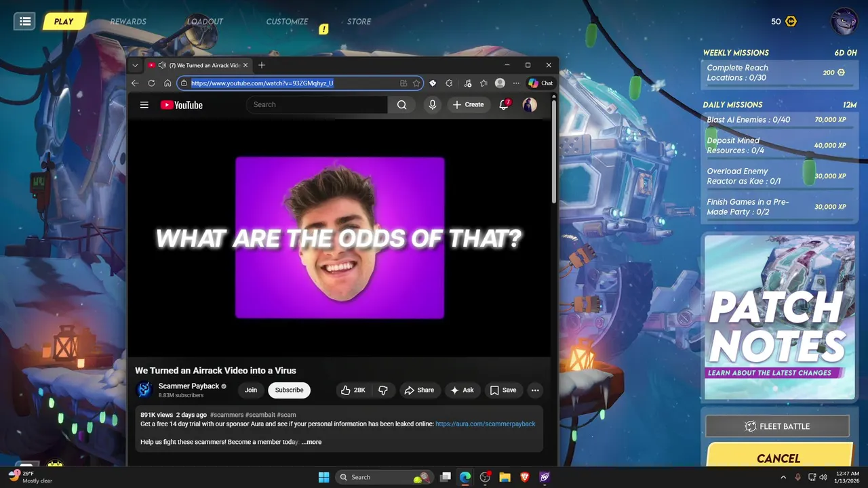Open the player avatar at game corner
The width and height of the screenshot is (868, 488).
tap(844, 21)
